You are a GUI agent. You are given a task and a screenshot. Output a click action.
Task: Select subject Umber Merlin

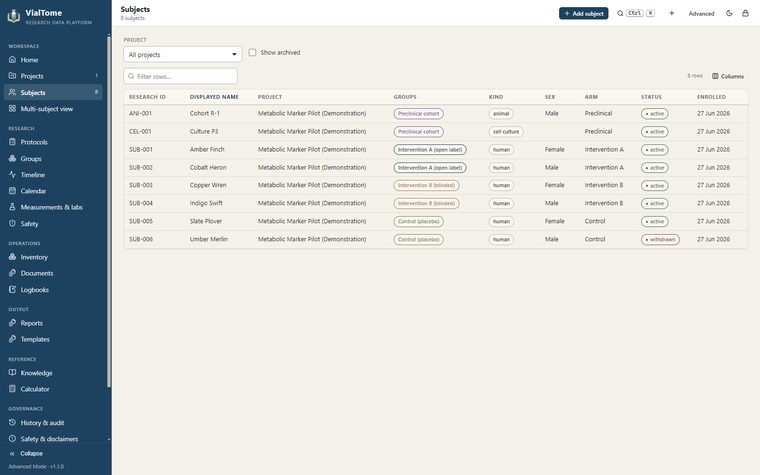(x=208, y=239)
